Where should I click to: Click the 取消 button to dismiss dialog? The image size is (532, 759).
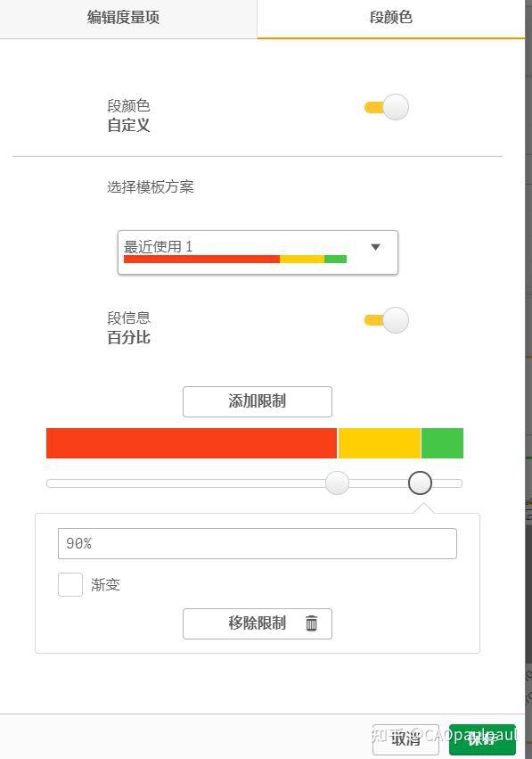[x=405, y=739]
